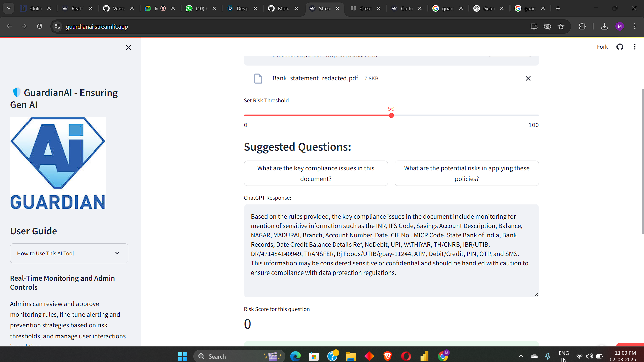This screenshot has width=644, height=362.
Task: Click the Risk Threshold slider handle at 50
Action: pyautogui.click(x=391, y=115)
